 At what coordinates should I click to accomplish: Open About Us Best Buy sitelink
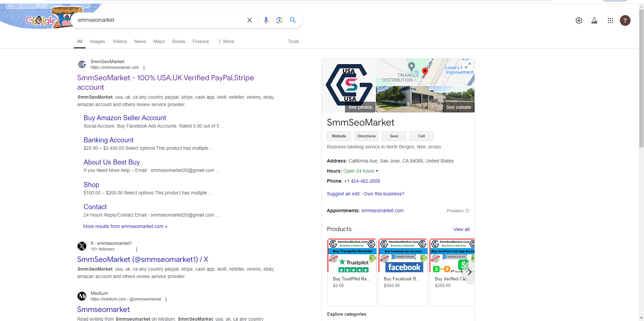click(112, 162)
